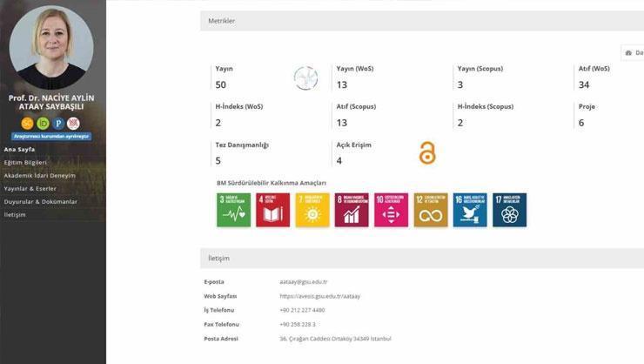This screenshot has width=644, height=364.
Task: Click the Publons blue P icon
Action: [x=58, y=123]
